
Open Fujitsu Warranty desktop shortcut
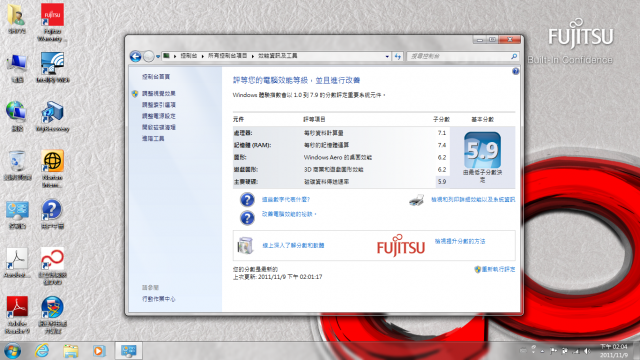(52, 22)
